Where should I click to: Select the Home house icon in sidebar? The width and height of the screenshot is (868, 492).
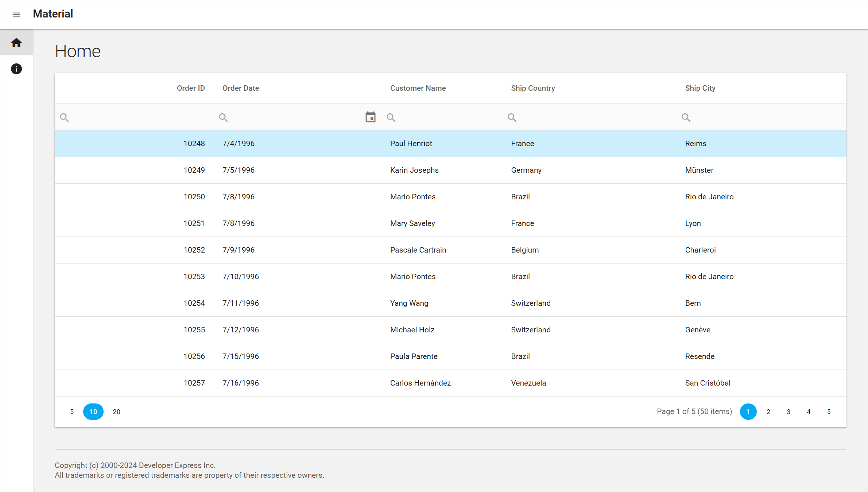(x=16, y=42)
